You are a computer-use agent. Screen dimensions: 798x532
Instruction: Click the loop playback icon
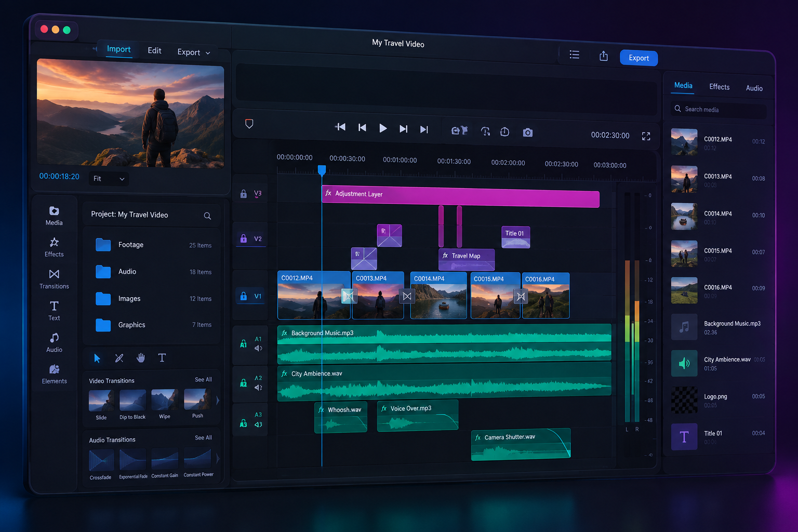[x=485, y=131]
